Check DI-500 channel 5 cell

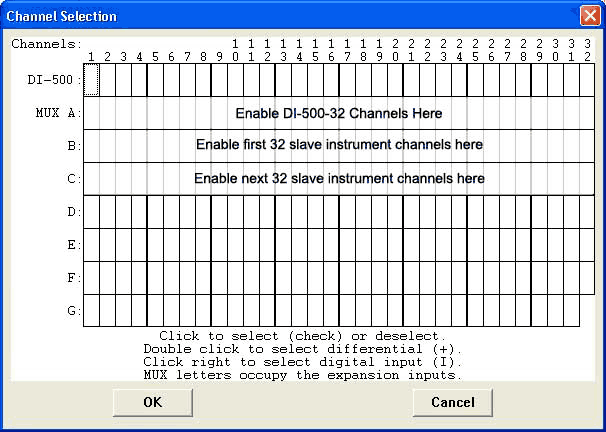(155, 80)
